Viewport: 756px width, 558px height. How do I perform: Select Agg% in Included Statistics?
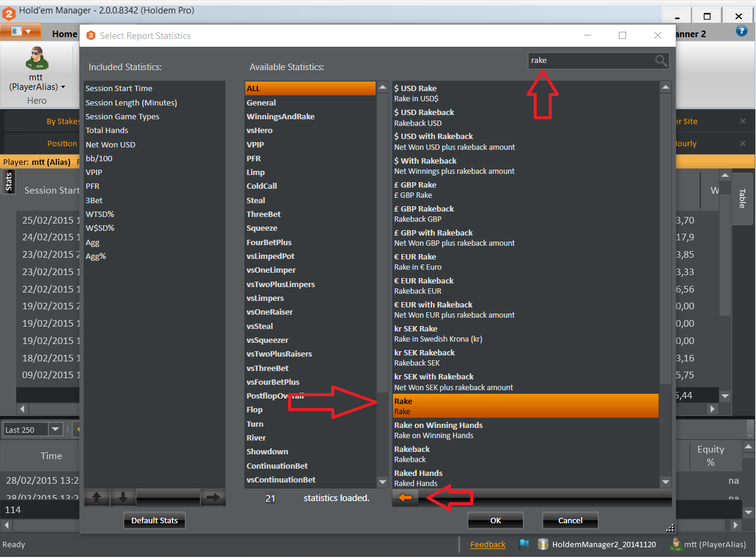[x=154, y=256]
